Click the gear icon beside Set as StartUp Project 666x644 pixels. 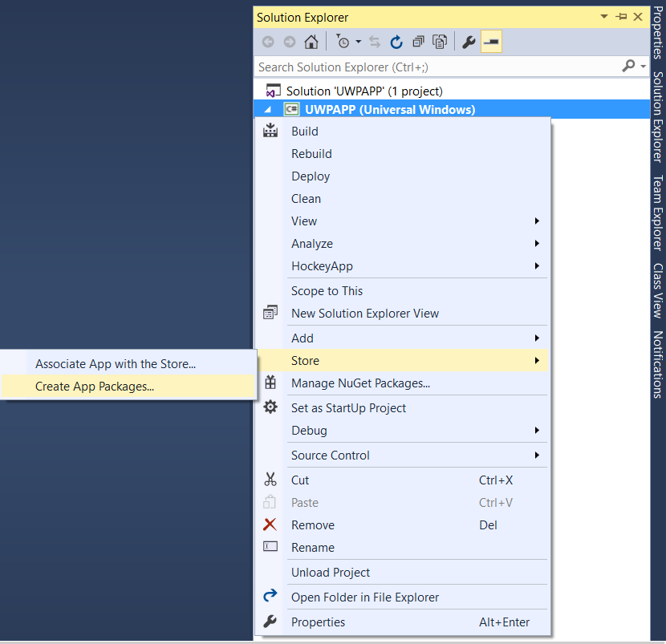pos(270,407)
